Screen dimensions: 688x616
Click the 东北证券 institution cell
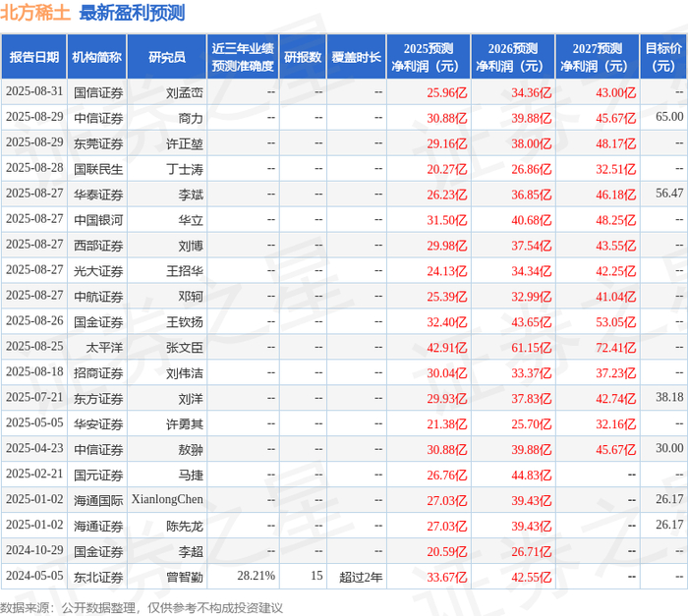[x=98, y=577]
